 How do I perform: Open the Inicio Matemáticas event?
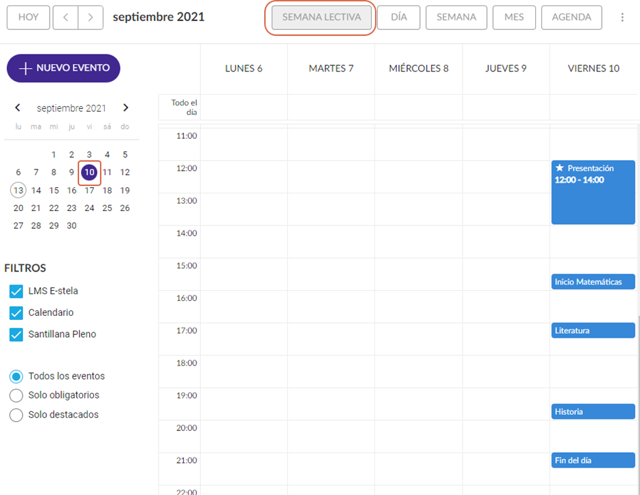tap(593, 282)
